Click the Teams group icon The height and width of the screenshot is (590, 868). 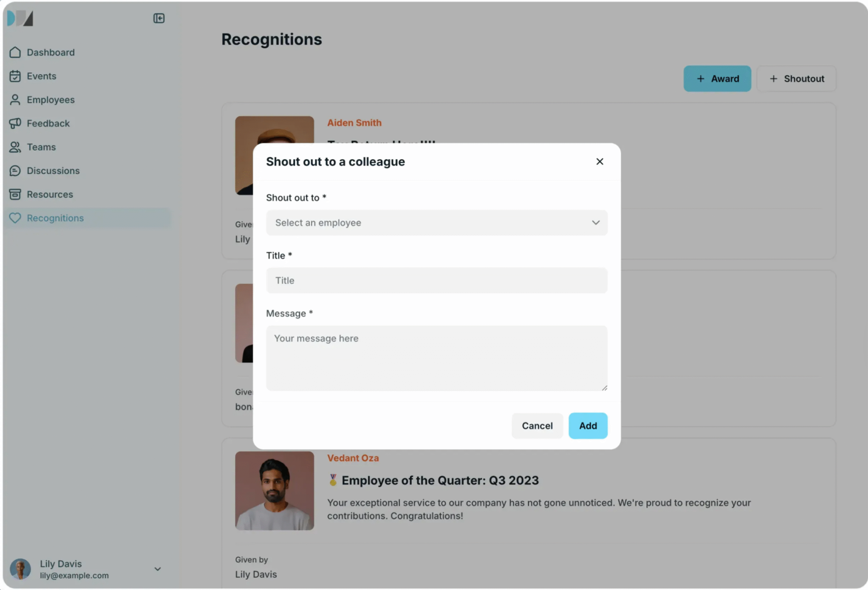click(x=15, y=147)
